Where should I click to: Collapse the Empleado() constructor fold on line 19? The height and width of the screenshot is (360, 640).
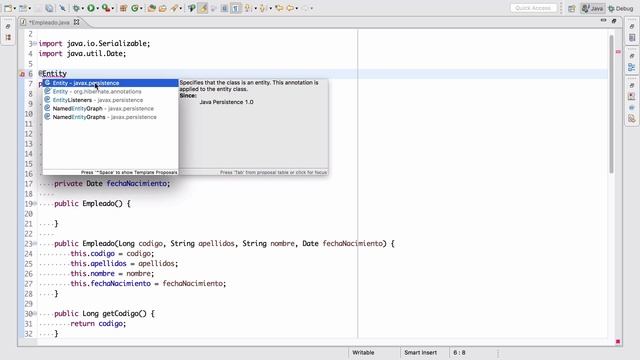point(35,203)
